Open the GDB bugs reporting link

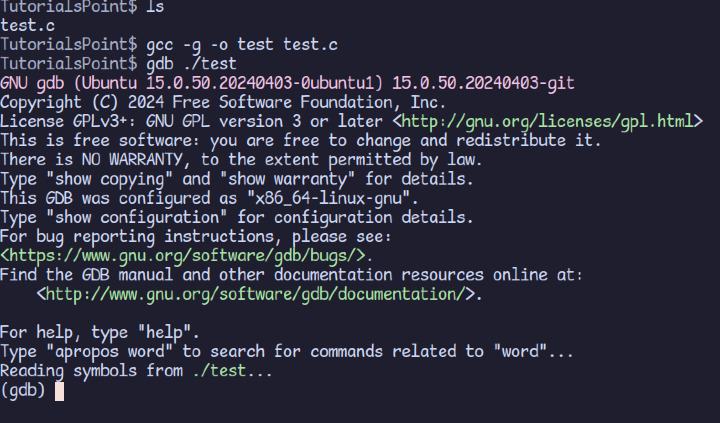click(x=184, y=255)
